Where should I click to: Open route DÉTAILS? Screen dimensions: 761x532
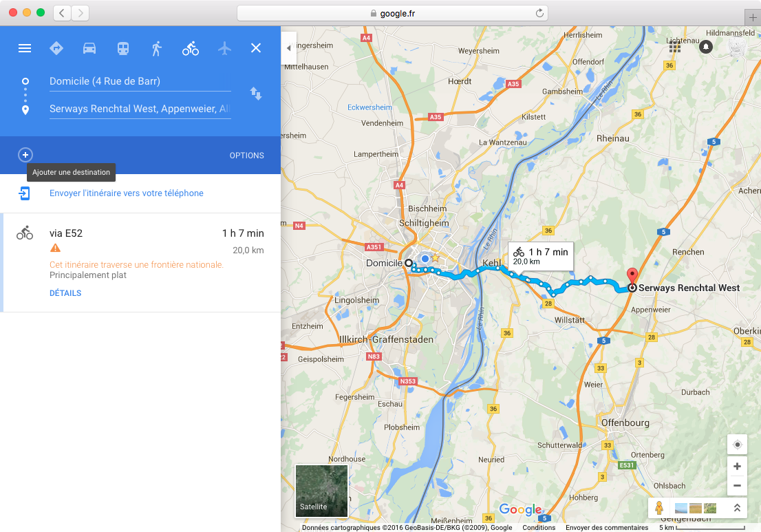click(x=65, y=293)
